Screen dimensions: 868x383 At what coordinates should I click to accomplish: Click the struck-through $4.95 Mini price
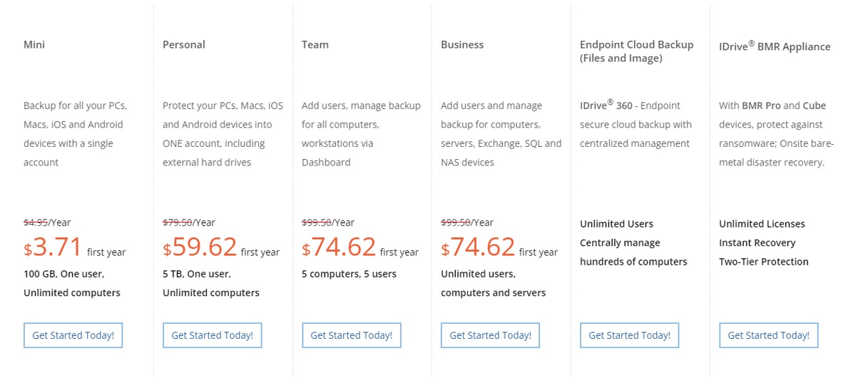(x=36, y=223)
